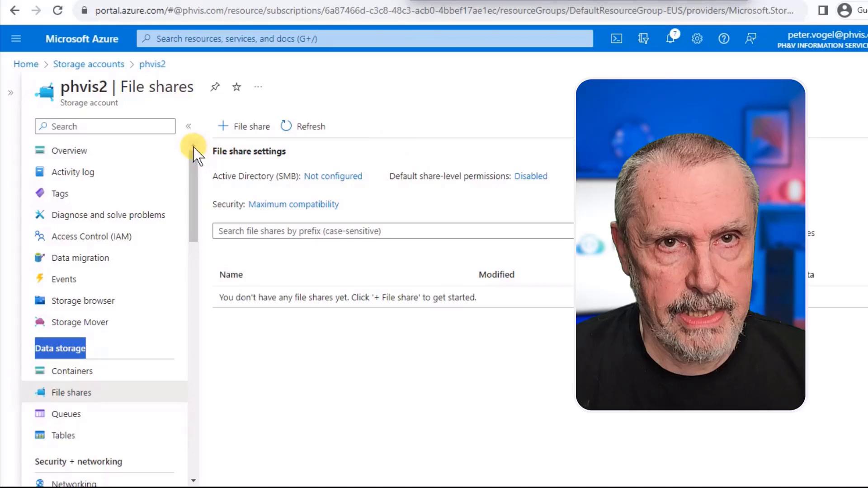Viewport: 868px width, 488px height.
Task: Focus the search file shares by prefix field
Action: pos(393,231)
